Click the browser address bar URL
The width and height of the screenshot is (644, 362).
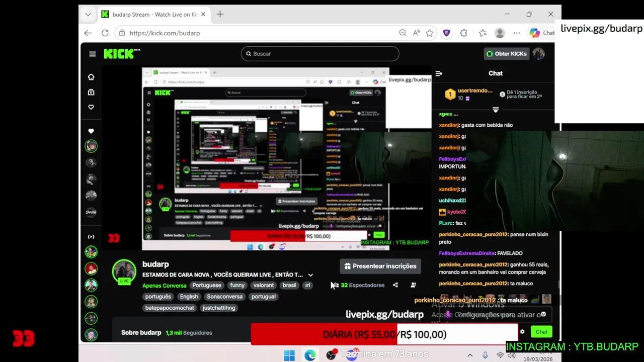click(x=165, y=33)
